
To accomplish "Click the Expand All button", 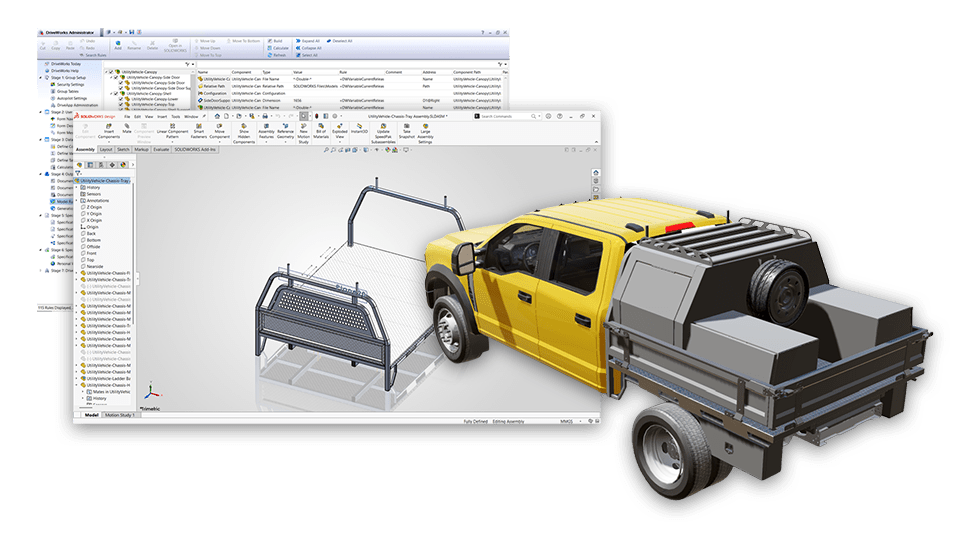I will [x=310, y=41].
